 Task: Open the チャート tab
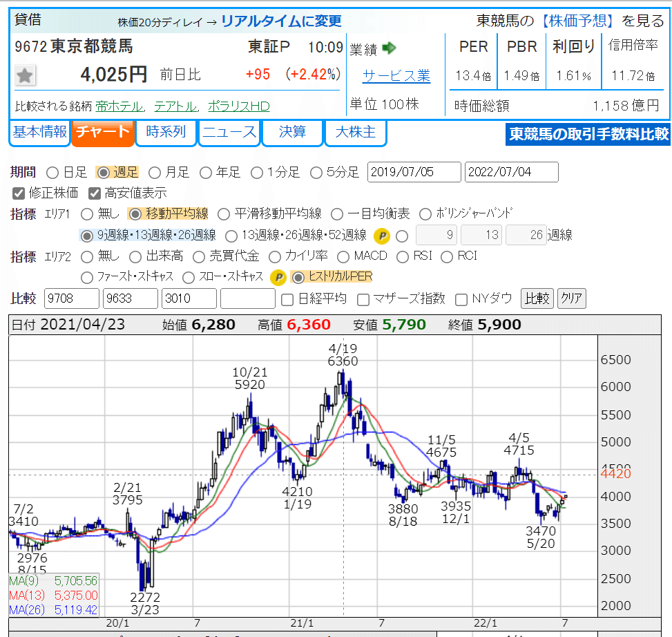[103, 133]
